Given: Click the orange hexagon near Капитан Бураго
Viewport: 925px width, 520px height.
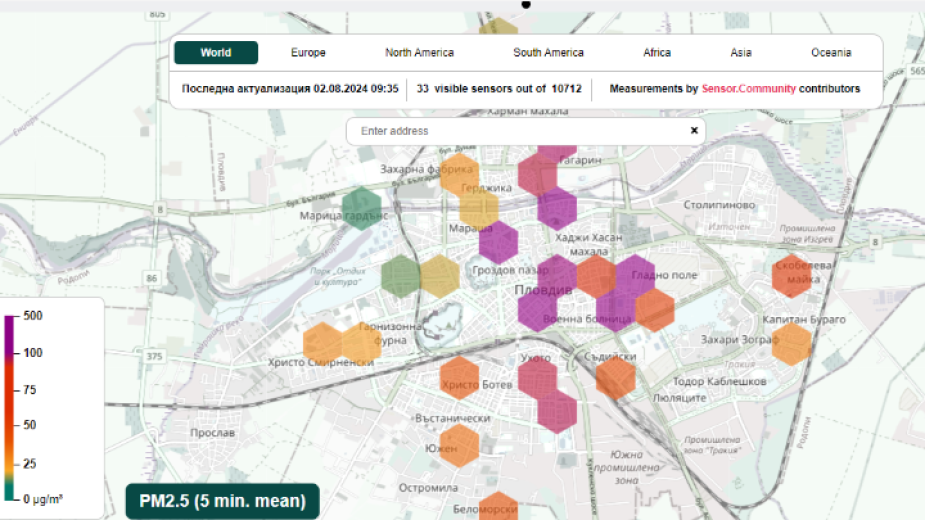Looking at the screenshot, I should pos(792,343).
